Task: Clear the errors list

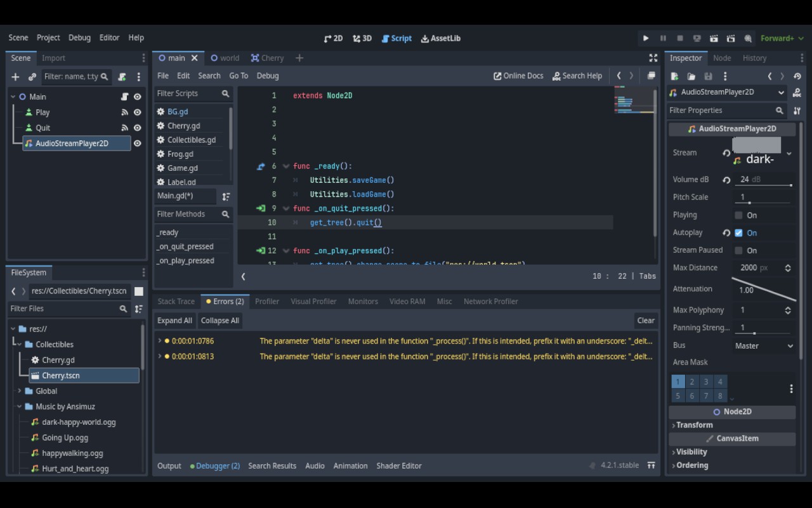Action: click(x=646, y=321)
